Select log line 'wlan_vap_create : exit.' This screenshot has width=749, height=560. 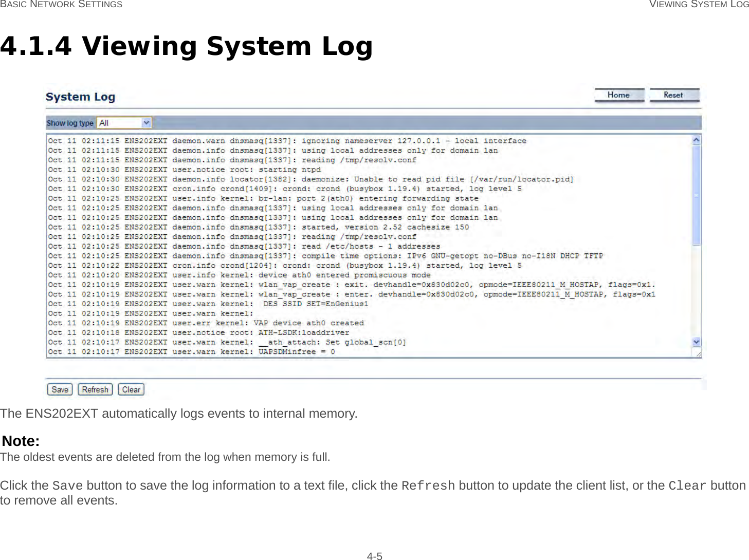(x=352, y=285)
